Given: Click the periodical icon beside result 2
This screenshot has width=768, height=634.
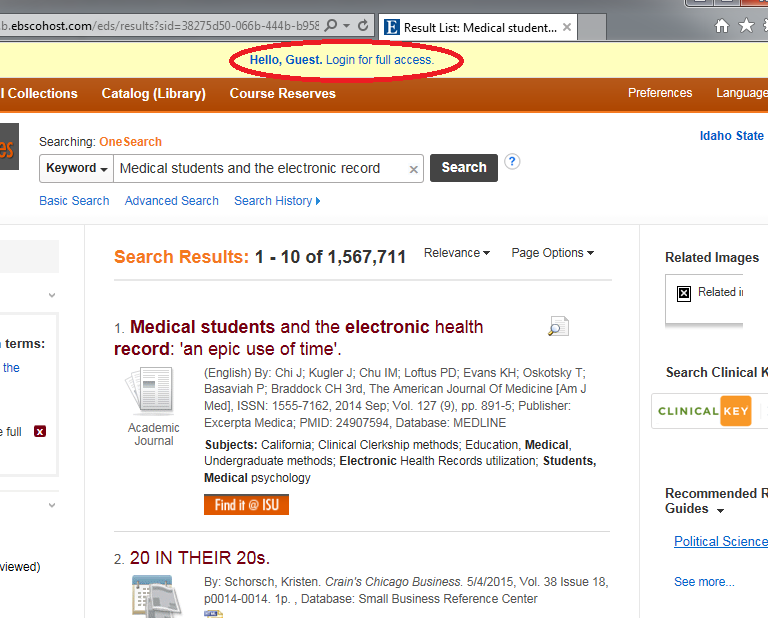Looking at the screenshot, I should click(155, 596).
